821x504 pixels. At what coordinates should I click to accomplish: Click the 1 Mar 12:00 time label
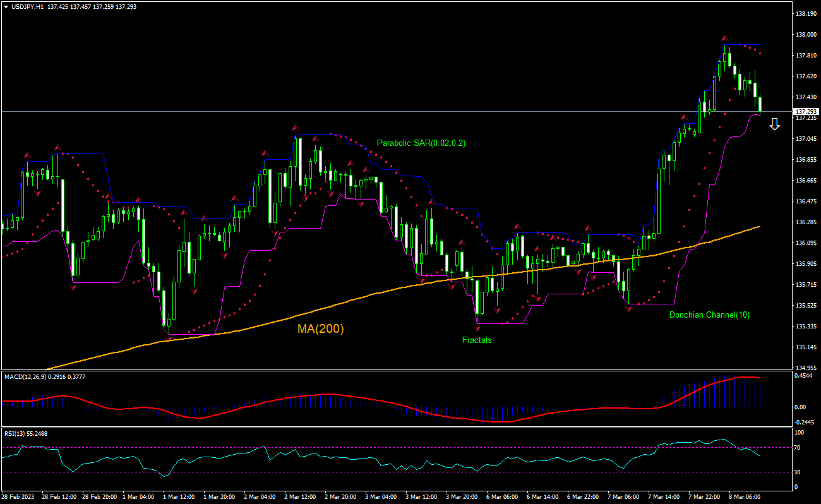click(x=180, y=497)
